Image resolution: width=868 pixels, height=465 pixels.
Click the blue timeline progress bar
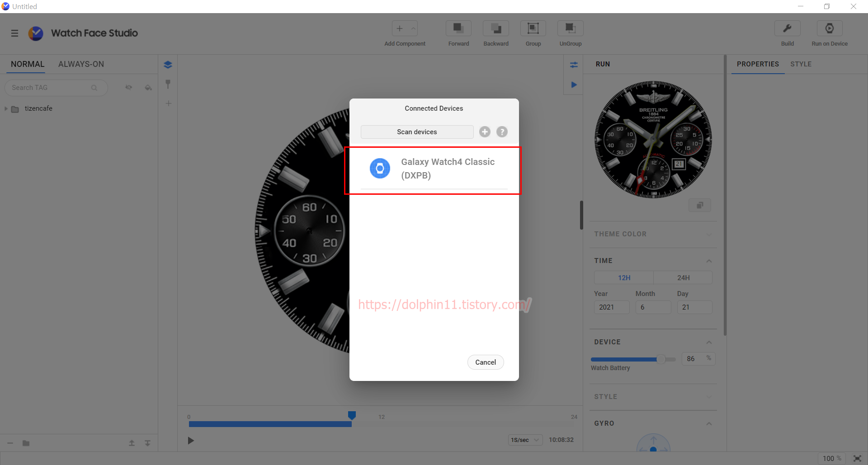pyautogui.click(x=270, y=424)
